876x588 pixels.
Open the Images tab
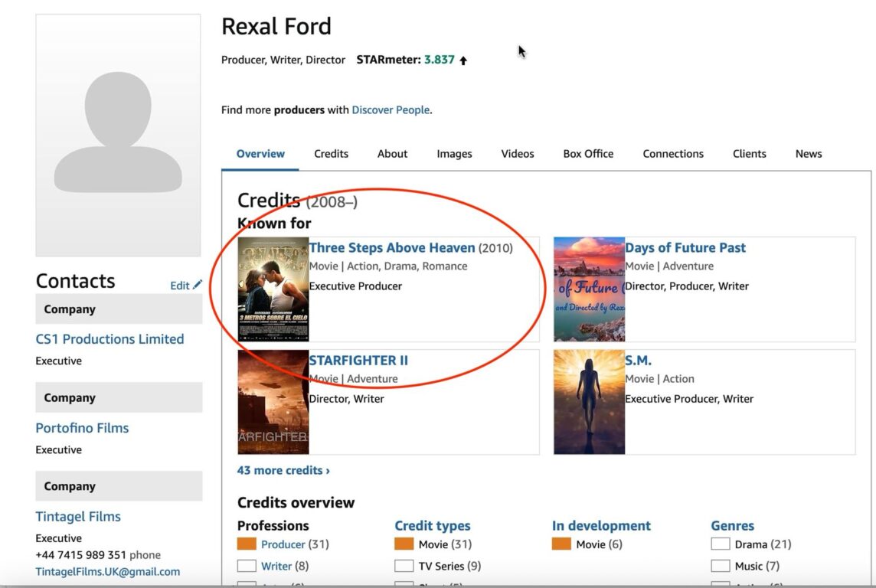point(454,154)
